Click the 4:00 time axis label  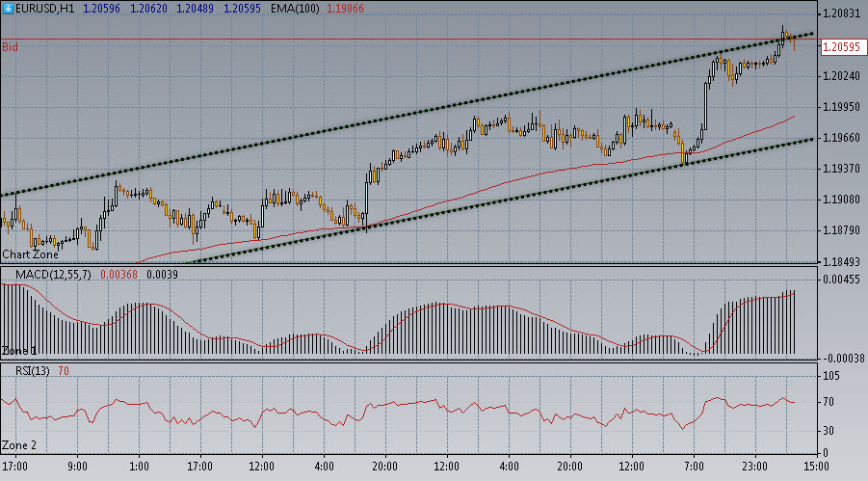point(324,466)
